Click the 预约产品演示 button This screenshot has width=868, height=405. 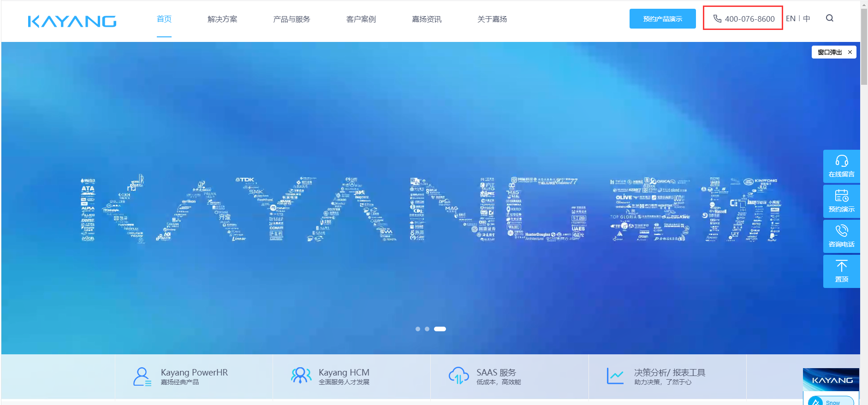tap(663, 18)
